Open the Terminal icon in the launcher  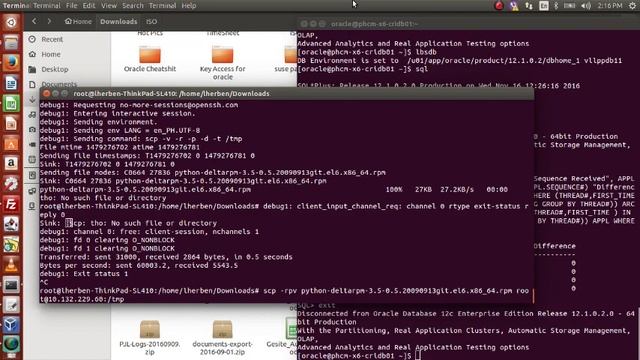[x=11, y=285]
